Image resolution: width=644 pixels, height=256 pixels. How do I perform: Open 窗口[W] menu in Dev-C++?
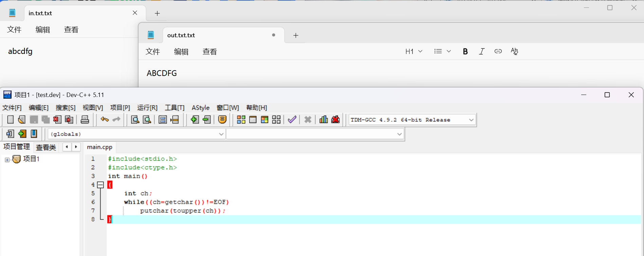(228, 108)
